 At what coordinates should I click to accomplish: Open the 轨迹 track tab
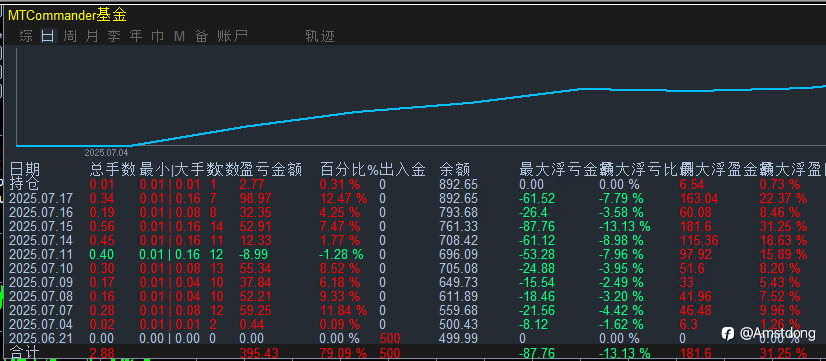tap(320, 36)
